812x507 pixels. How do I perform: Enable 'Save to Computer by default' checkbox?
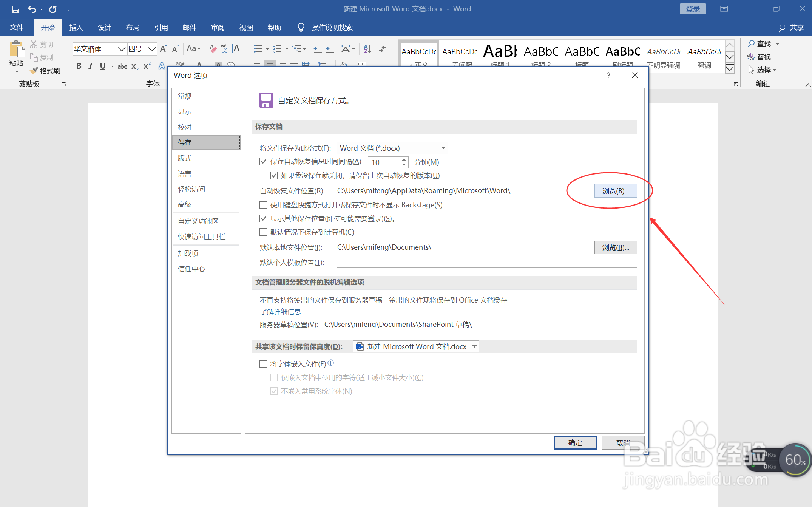(x=263, y=232)
